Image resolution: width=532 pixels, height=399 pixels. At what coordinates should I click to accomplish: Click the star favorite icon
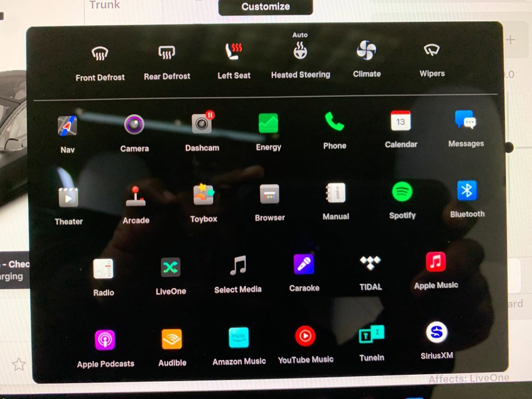[x=19, y=364]
